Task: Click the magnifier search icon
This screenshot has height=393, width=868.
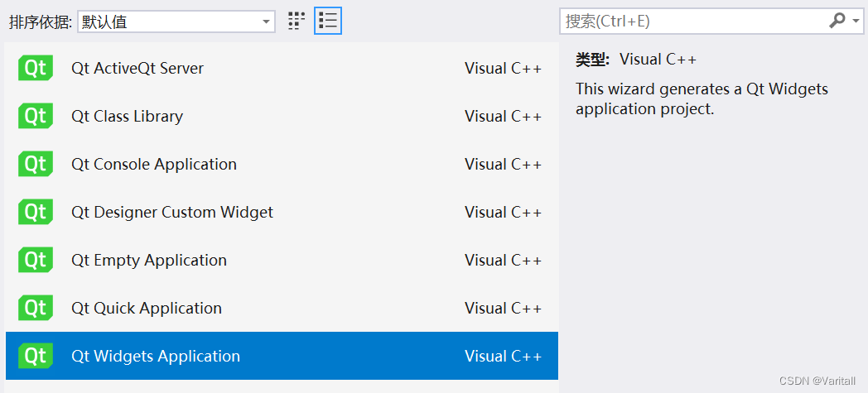Action: click(x=837, y=21)
